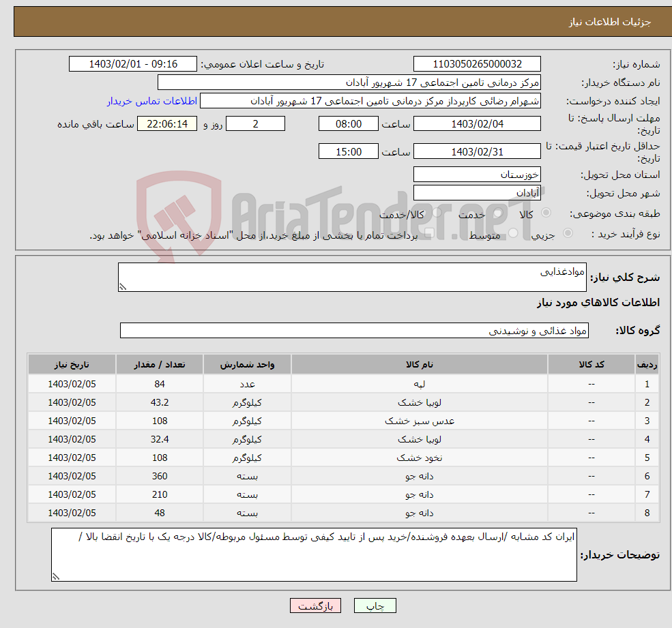
Task: Select the کالا/خدمت radio button
Action: click(437, 213)
